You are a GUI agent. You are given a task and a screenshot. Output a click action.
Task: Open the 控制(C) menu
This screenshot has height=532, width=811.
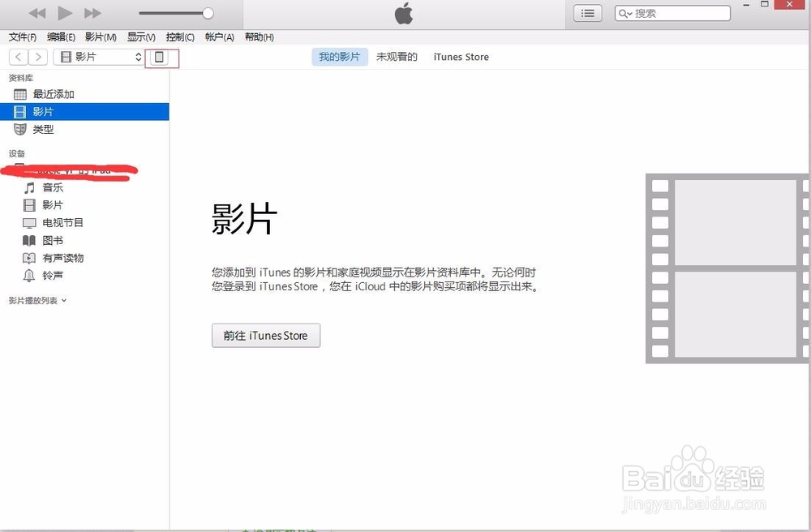pos(180,37)
